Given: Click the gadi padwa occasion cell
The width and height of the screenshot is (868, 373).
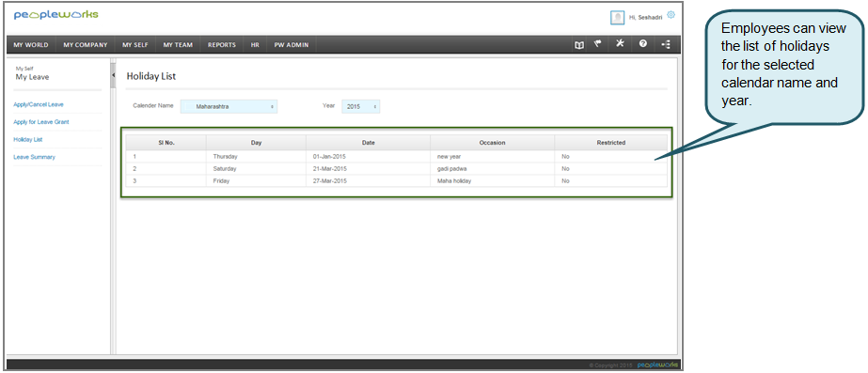Looking at the screenshot, I should (x=493, y=169).
